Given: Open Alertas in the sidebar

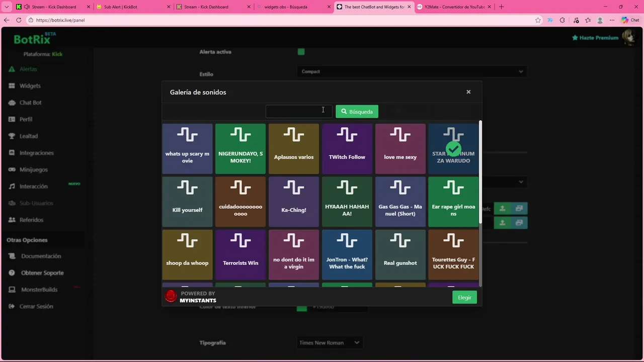Looking at the screenshot, I should (x=23, y=69).
